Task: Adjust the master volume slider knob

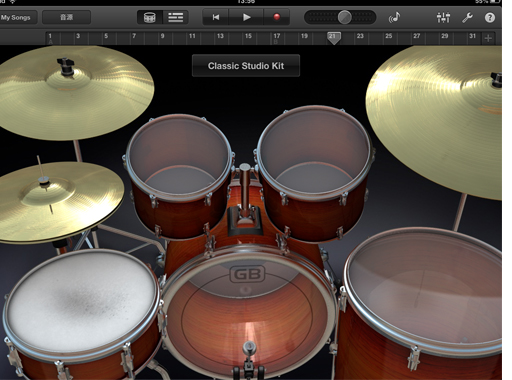Action: click(x=345, y=17)
